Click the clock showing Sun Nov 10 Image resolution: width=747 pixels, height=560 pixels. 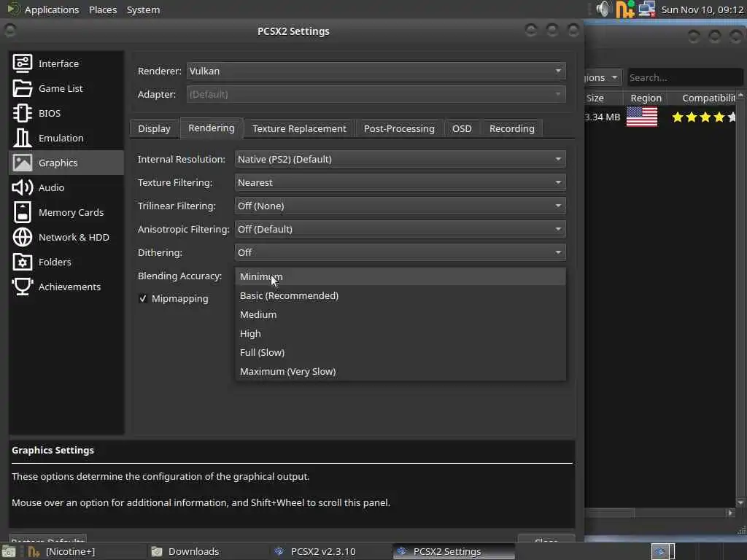(703, 9)
